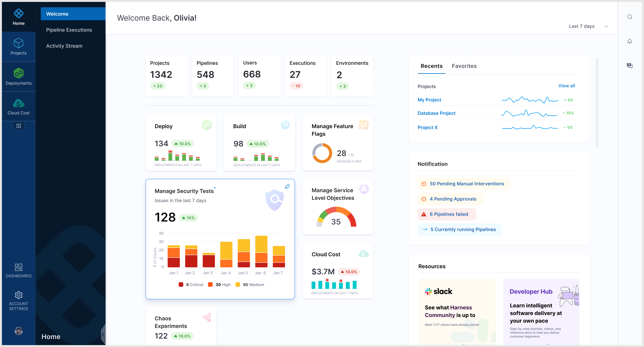Toggle the Critical legend in security chart
The image size is (644, 347).
[x=191, y=284]
